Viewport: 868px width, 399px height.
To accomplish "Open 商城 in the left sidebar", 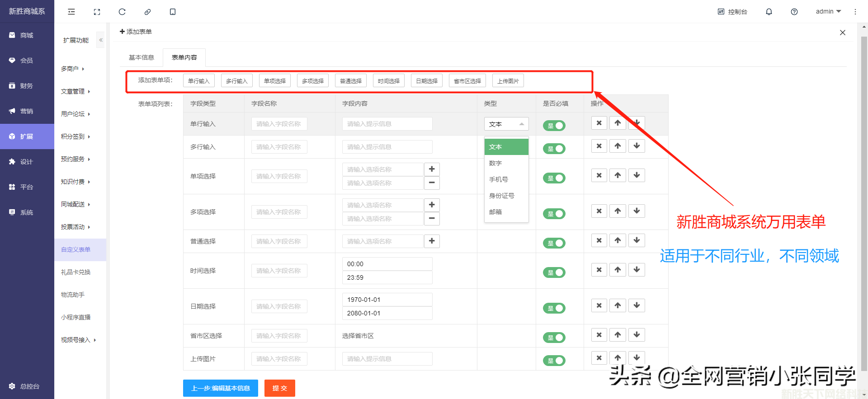I will click(27, 35).
